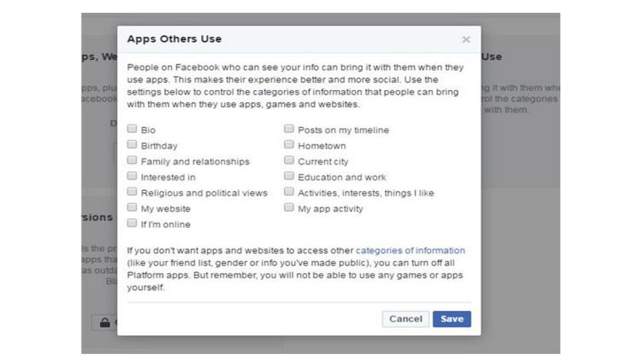Save the Apps Others Use settings
The width and height of the screenshot is (622, 364).
[x=452, y=319]
